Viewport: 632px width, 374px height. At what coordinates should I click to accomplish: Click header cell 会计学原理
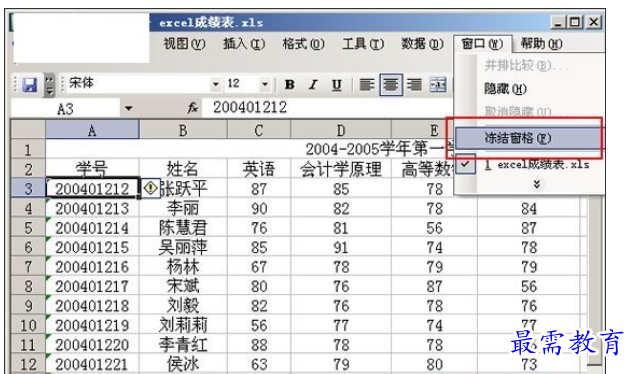pyautogui.click(x=341, y=169)
